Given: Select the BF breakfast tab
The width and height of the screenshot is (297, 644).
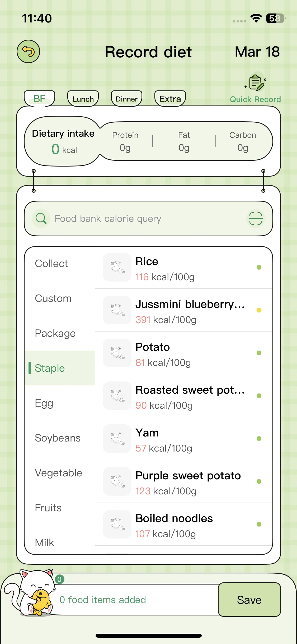Looking at the screenshot, I should pyautogui.click(x=39, y=99).
